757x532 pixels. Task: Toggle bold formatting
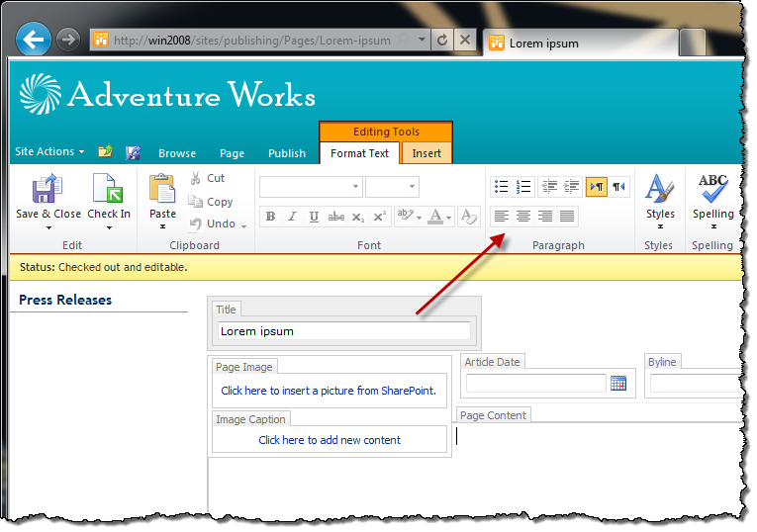270,217
